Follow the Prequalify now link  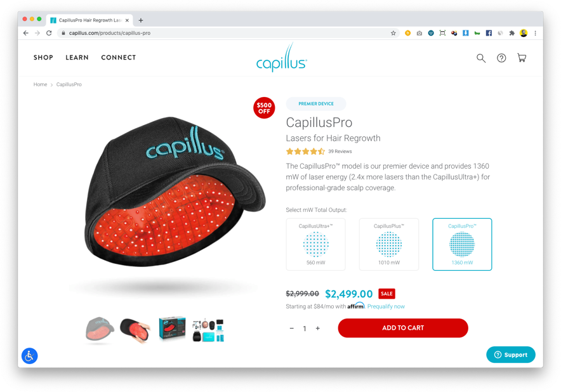coord(386,306)
